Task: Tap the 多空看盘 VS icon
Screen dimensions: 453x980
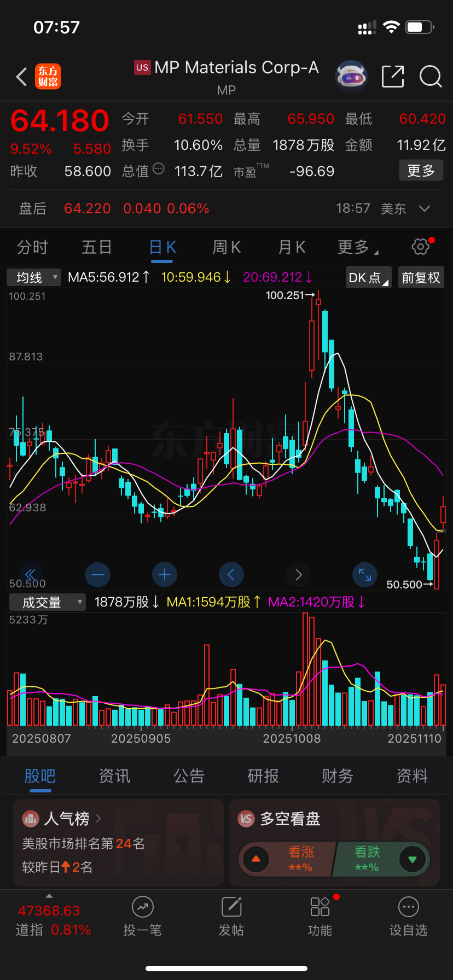Action: click(246, 819)
